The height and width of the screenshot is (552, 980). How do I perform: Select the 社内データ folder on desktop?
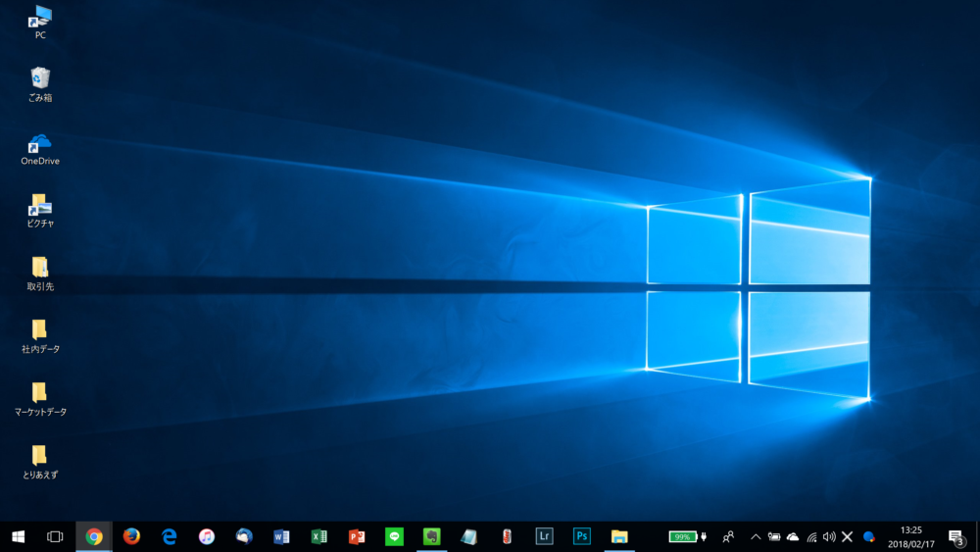tap(40, 336)
